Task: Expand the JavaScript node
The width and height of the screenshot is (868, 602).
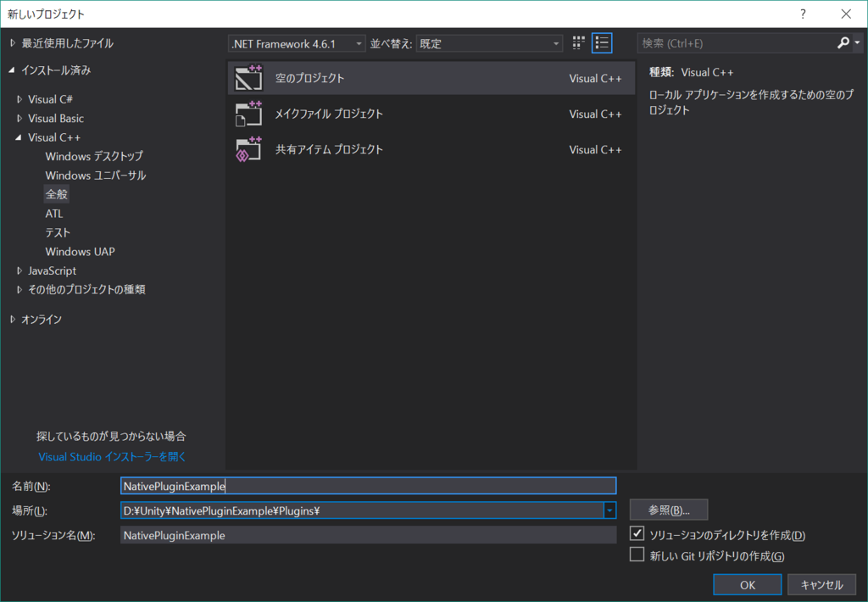Action: pyautogui.click(x=19, y=270)
